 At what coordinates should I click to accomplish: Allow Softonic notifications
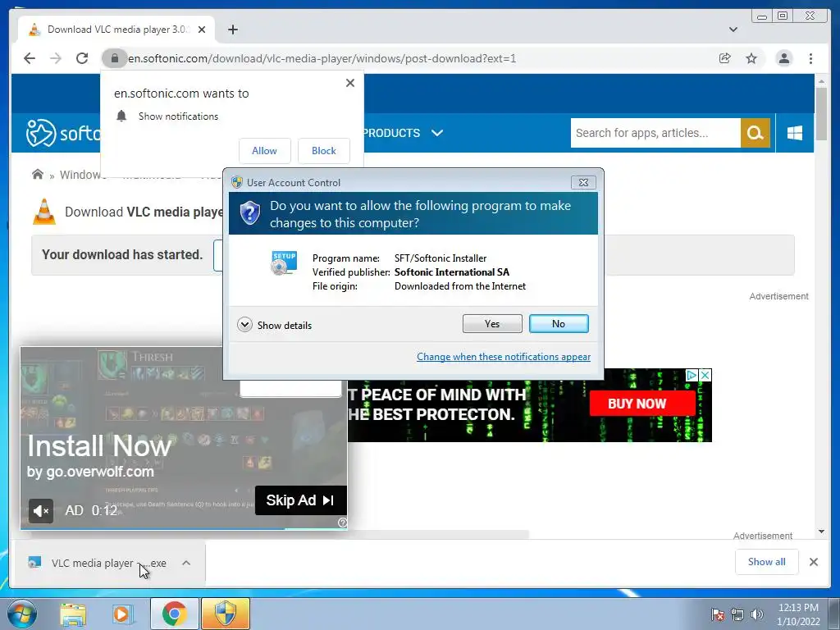265,151
